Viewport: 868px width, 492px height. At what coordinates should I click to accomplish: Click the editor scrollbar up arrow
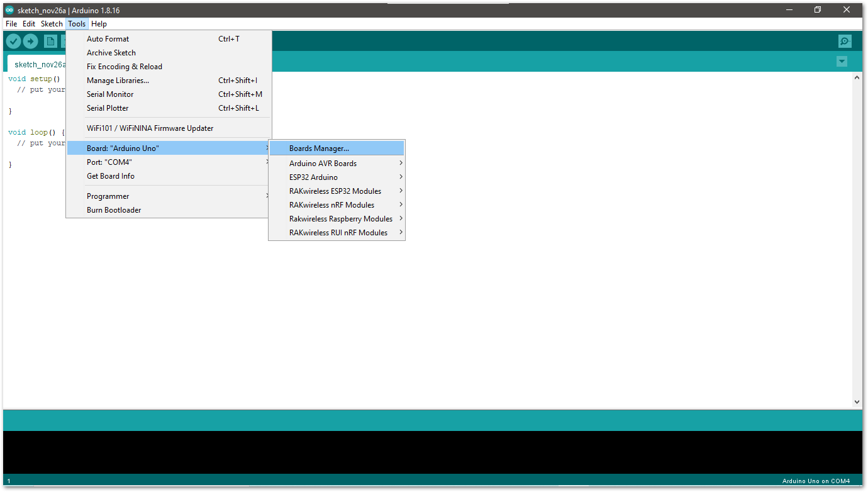857,77
